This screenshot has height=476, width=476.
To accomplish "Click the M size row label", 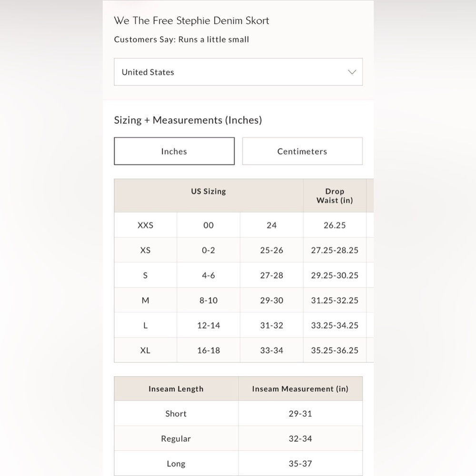I will [x=145, y=300].
